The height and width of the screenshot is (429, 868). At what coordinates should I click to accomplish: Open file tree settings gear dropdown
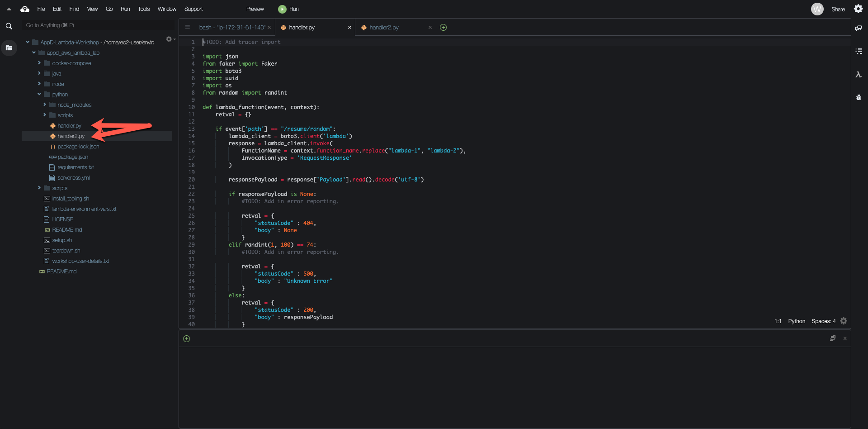click(170, 39)
